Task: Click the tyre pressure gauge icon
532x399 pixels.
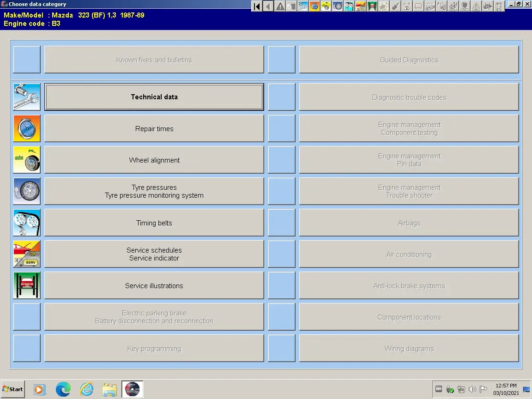Action: tap(27, 191)
